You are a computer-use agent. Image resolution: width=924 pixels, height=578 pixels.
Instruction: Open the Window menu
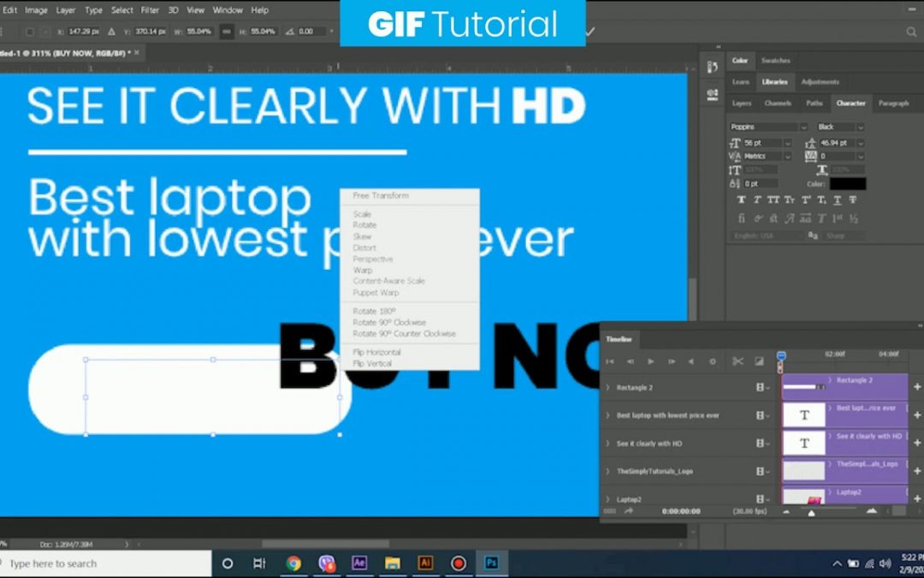pyautogui.click(x=228, y=10)
